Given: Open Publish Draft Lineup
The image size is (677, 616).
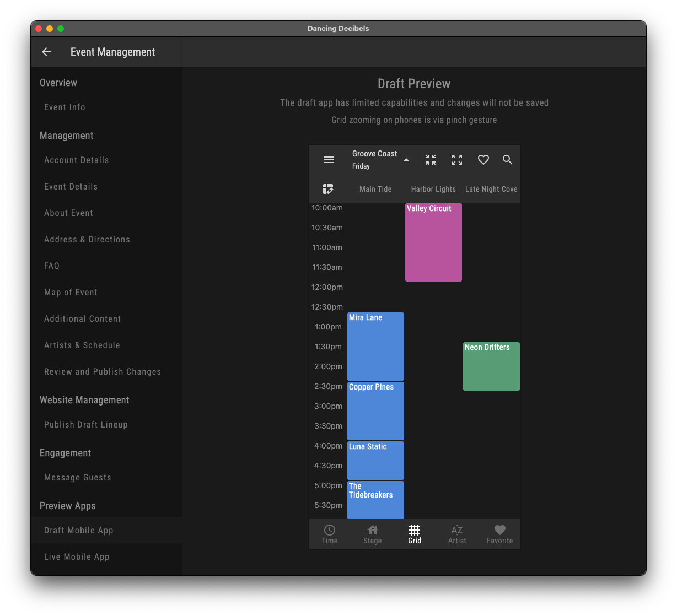Looking at the screenshot, I should tap(85, 424).
